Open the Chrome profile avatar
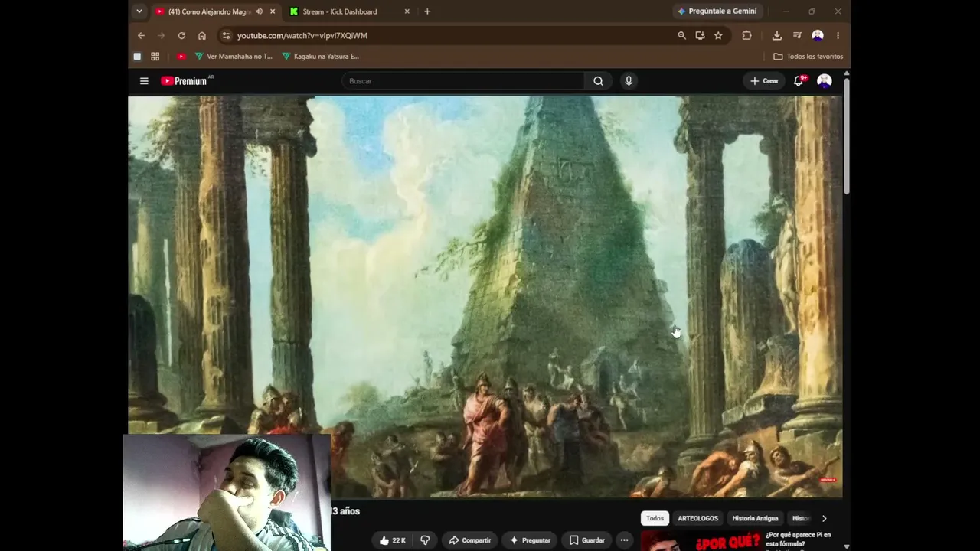This screenshot has height=551, width=980. point(818,35)
